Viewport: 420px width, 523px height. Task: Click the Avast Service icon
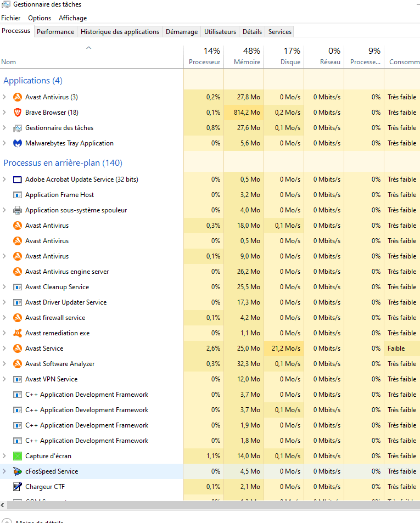coord(18,348)
